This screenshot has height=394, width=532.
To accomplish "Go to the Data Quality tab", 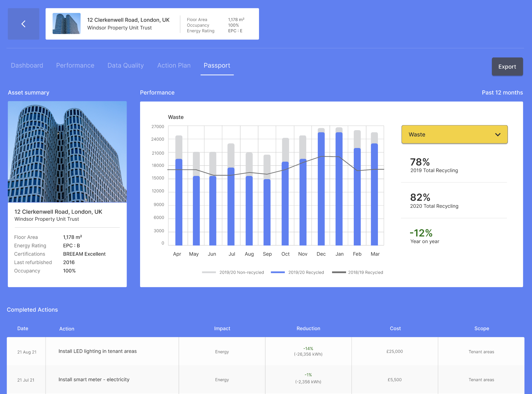I will 126,65.
